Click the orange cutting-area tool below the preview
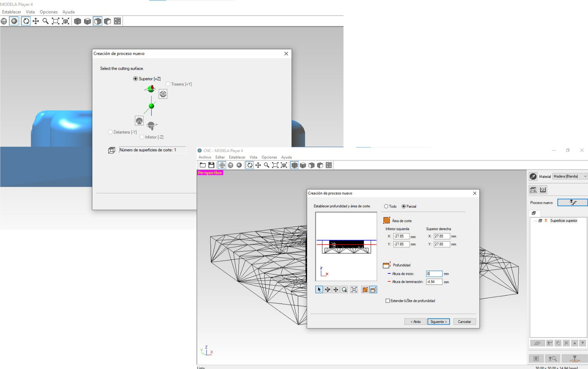The width and height of the screenshot is (588, 369). [x=365, y=290]
